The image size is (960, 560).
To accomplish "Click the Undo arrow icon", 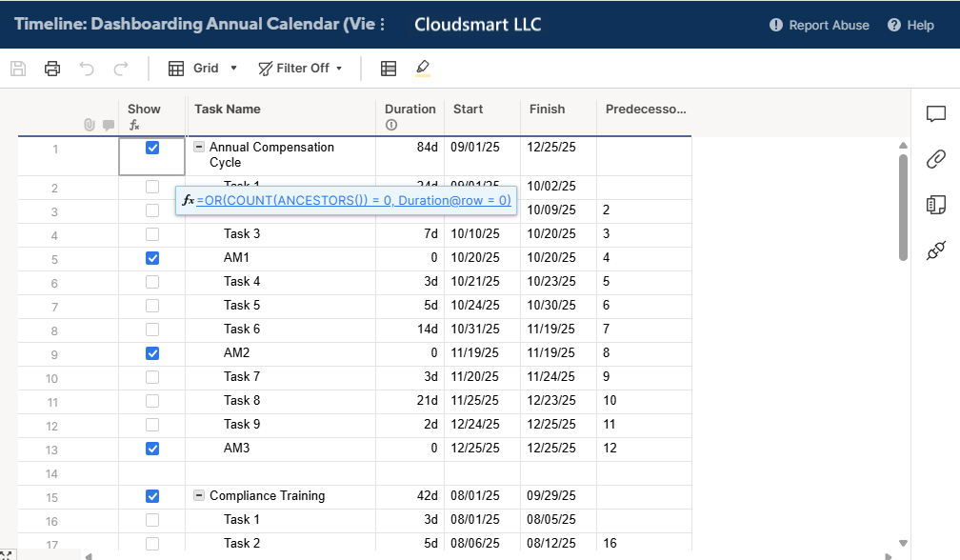I will [87, 69].
